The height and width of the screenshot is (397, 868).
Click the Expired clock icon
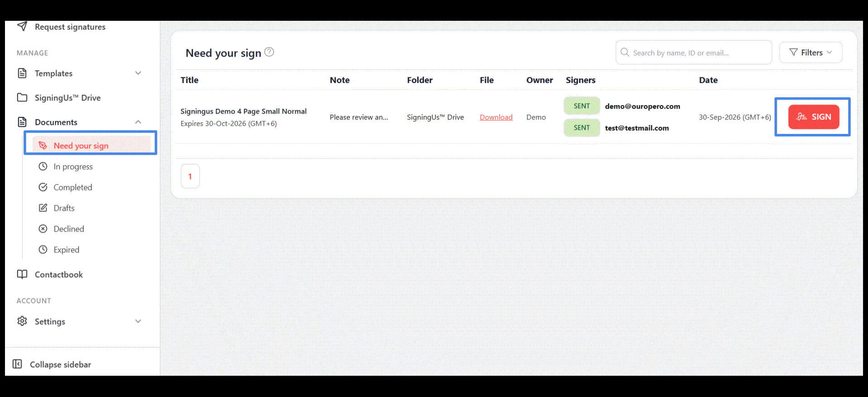tap(43, 250)
